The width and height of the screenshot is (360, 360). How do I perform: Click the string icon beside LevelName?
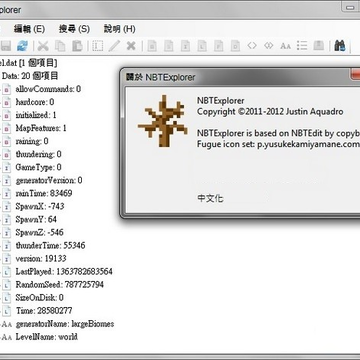tap(6, 337)
